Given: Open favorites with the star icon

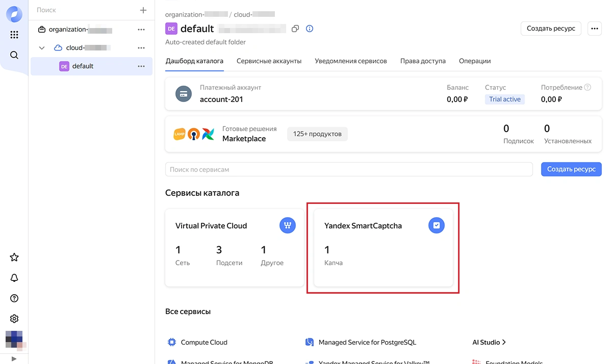Looking at the screenshot, I should pyautogui.click(x=14, y=257).
